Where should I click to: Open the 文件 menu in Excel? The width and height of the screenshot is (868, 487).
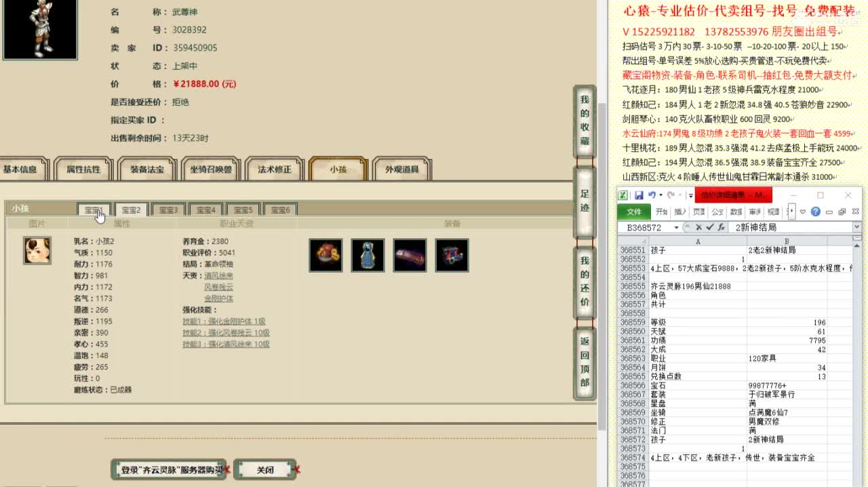pyautogui.click(x=635, y=211)
